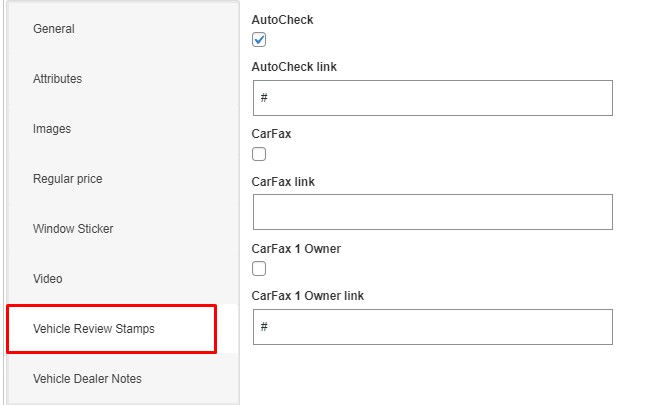
Task: Tick the CarFax 1 Owner checkbox
Action: pyautogui.click(x=259, y=268)
